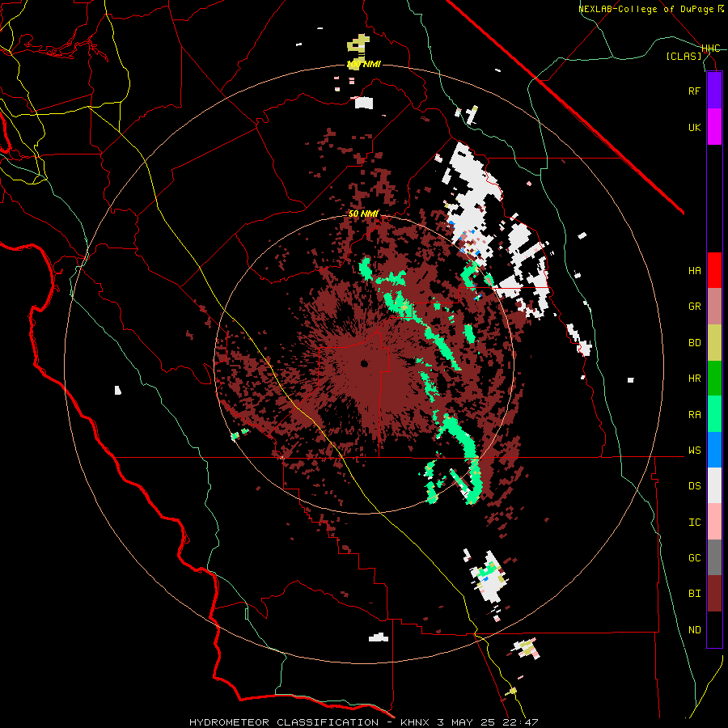The height and width of the screenshot is (728, 728).
Task: Click the GR legend color swatch
Action: tap(714, 307)
